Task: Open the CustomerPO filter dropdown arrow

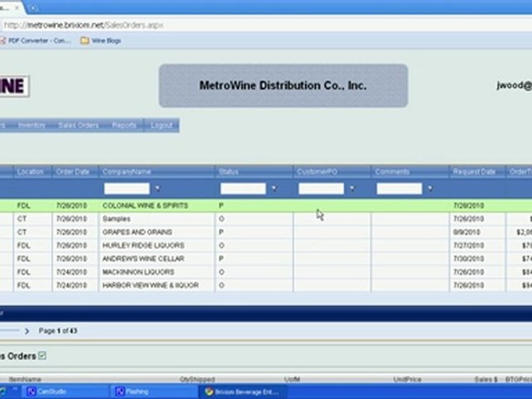Action: pyautogui.click(x=352, y=188)
